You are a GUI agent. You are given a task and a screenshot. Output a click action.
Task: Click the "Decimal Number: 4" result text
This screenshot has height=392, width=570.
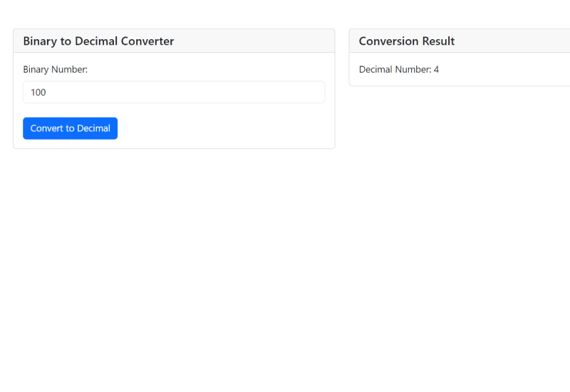(398, 69)
